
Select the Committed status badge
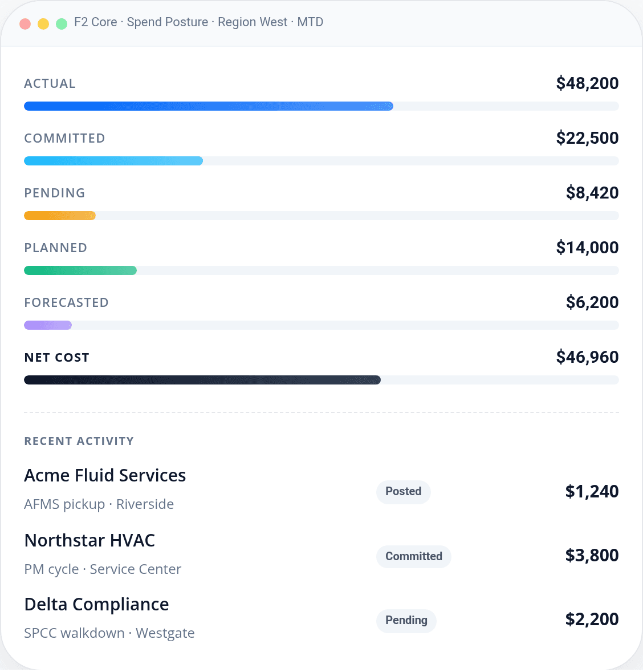click(x=413, y=556)
